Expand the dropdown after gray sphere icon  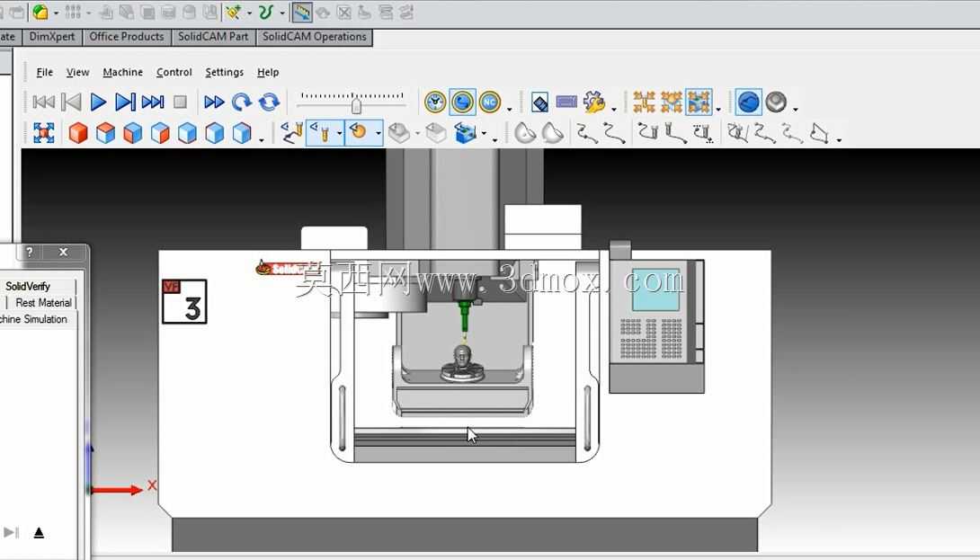795,110
